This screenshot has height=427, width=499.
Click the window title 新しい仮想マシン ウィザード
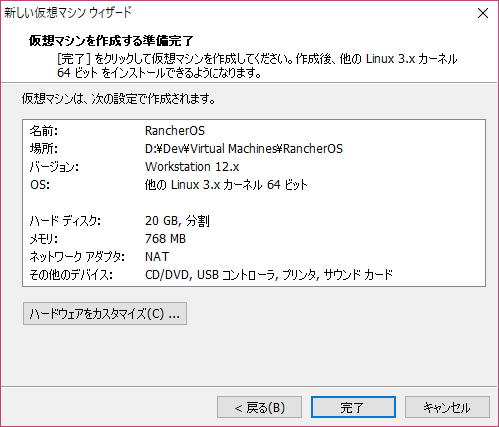pyautogui.click(x=68, y=13)
